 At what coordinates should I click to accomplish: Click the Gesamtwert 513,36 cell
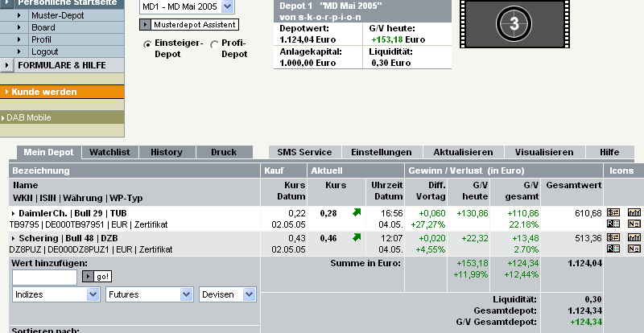588,239
